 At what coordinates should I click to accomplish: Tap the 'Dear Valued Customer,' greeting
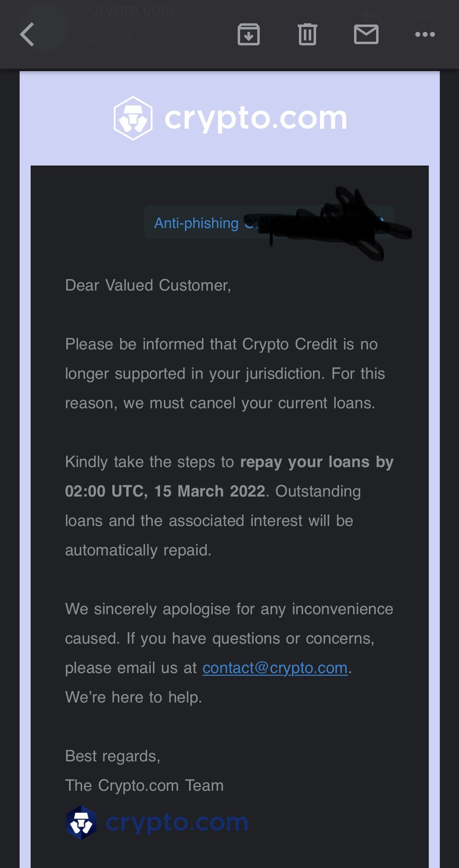(148, 285)
